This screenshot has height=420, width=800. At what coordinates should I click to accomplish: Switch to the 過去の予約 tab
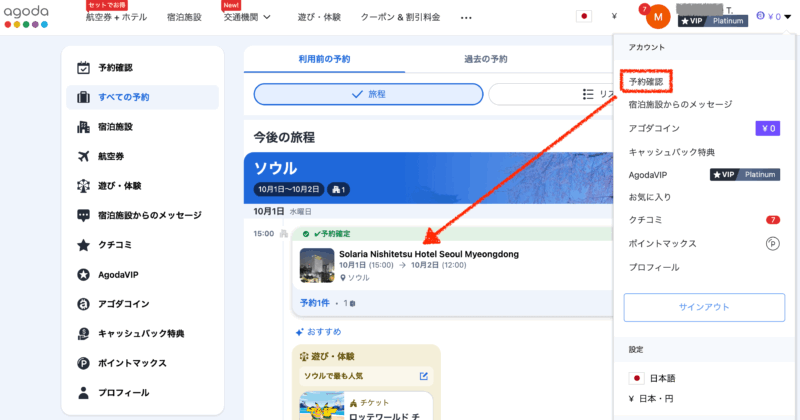pos(486,59)
